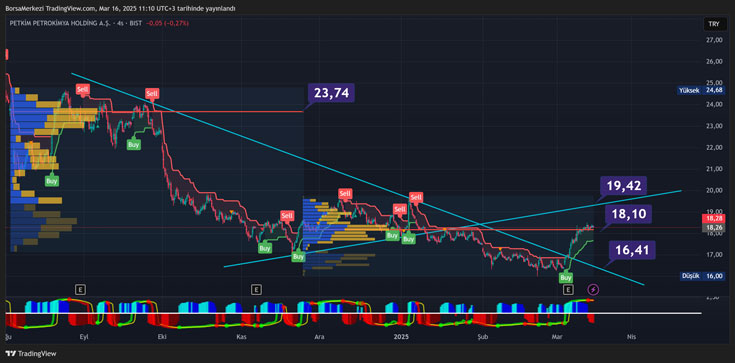The width and height of the screenshot is (735, 363).
Task: Open the earnings marker below Mar
Action: pyautogui.click(x=569, y=289)
